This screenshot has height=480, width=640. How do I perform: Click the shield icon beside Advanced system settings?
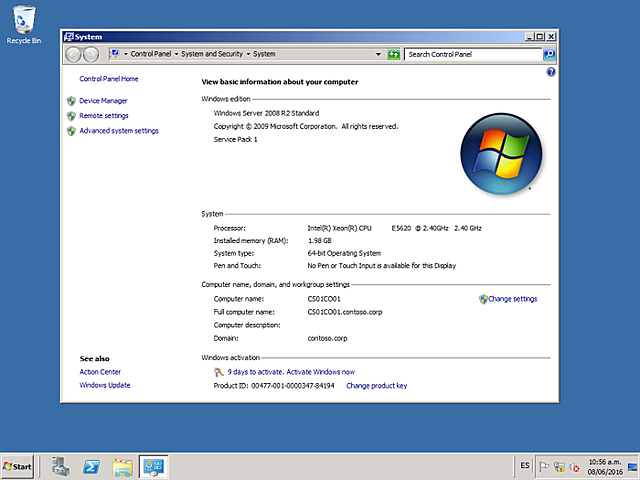pos(71,131)
